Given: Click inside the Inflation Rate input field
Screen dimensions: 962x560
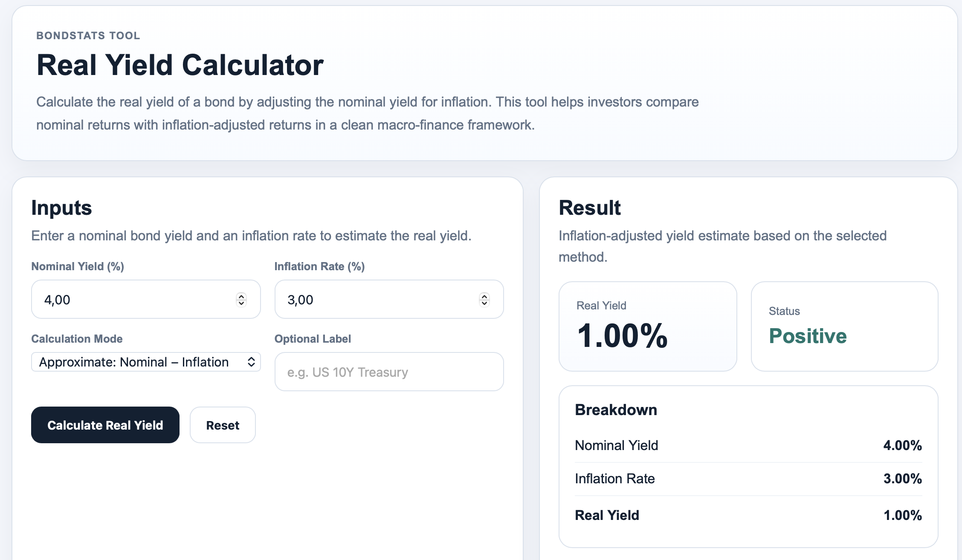Looking at the screenshot, I should [371, 300].
